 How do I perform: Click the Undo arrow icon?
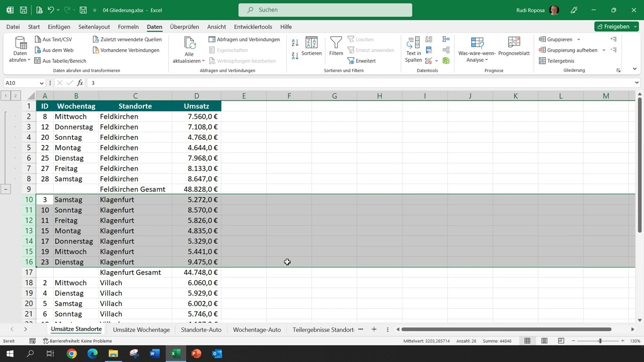pyautogui.click(x=51, y=10)
